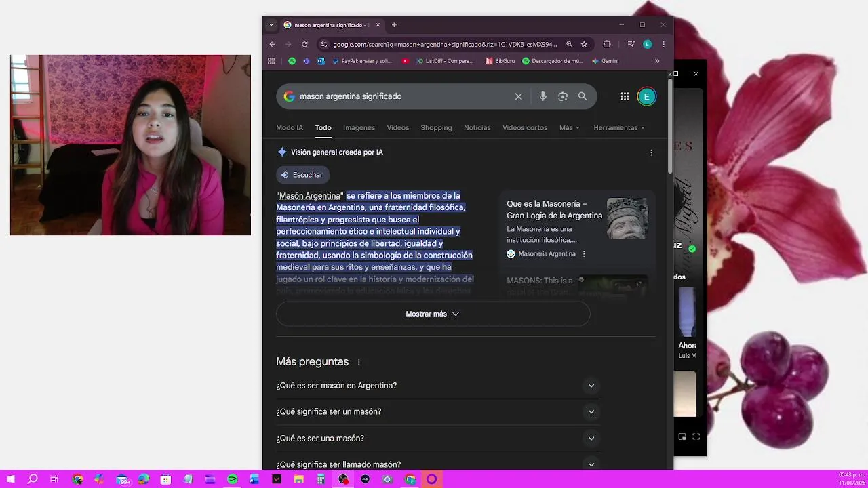
Task: Click the zoom magnifier in the address bar
Action: [569, 44]
